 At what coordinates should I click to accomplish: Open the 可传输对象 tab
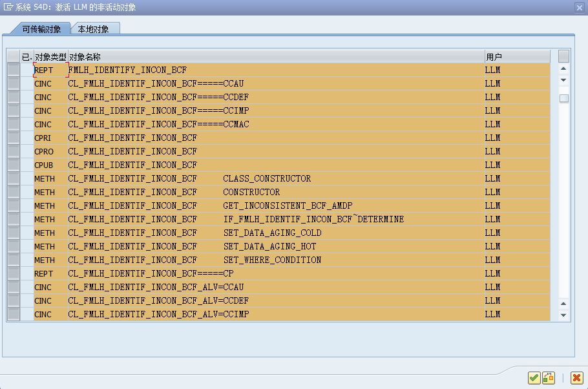point(41,29)
